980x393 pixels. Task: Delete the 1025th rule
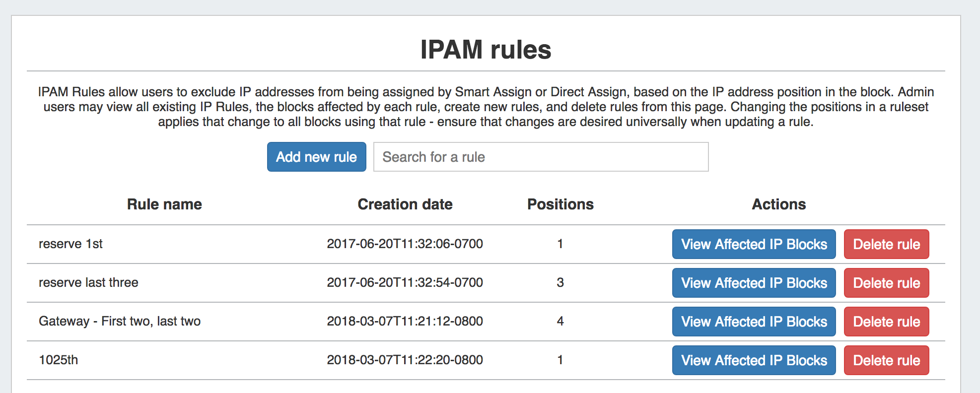886,360
